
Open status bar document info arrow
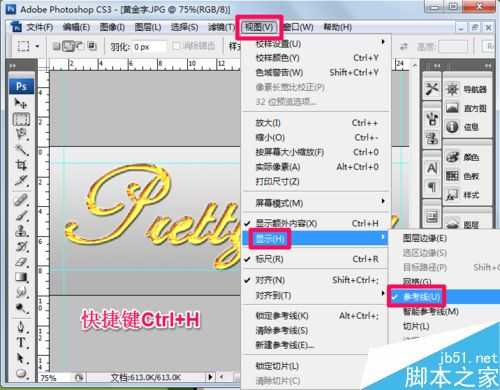click(x=210, y=377)
